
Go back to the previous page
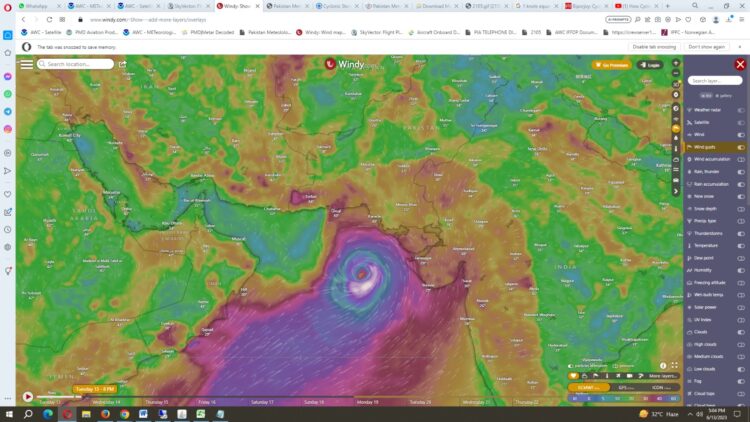point(23,20)
